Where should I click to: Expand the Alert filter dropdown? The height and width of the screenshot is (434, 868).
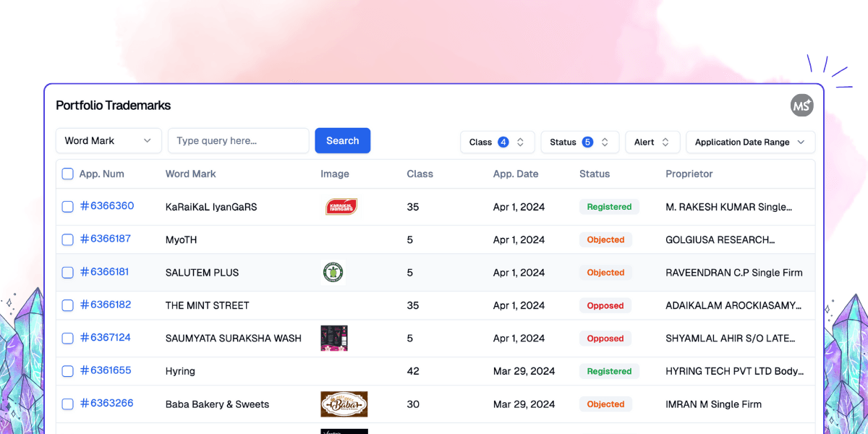[x=652, y=142]
